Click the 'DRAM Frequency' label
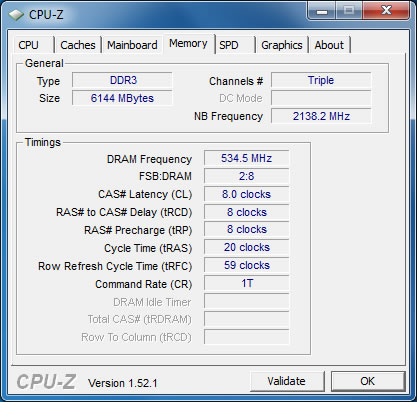 pyautogui.click(x=149, y=159)
